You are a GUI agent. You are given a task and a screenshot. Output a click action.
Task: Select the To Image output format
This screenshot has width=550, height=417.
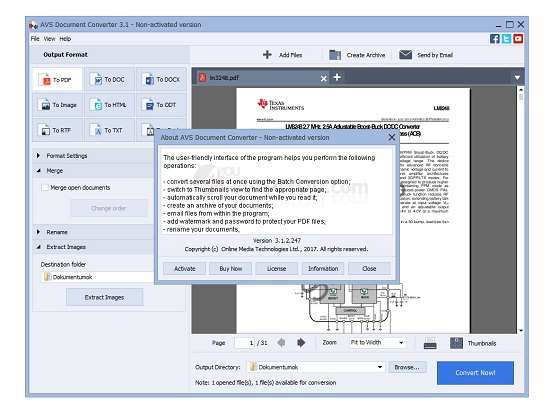pos(57,105)
